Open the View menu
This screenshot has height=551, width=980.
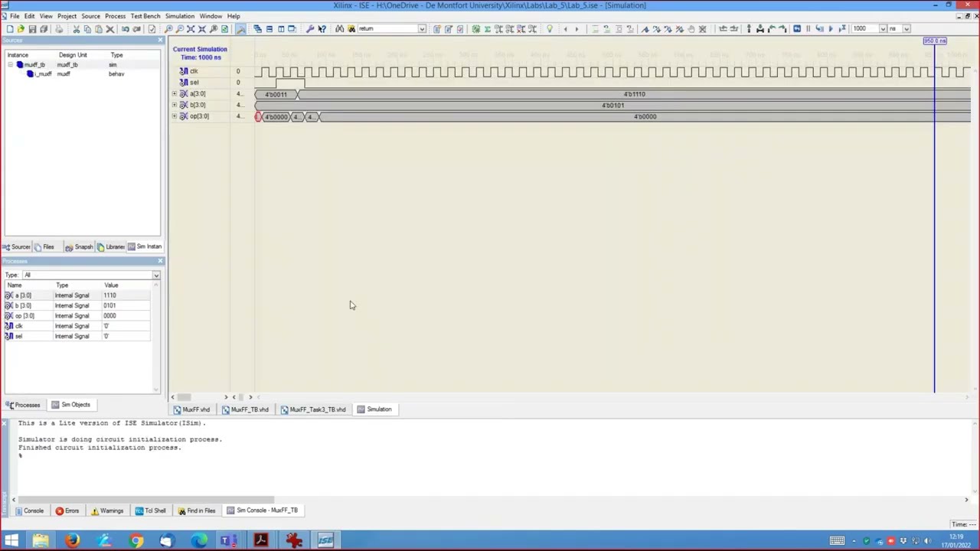46,16
